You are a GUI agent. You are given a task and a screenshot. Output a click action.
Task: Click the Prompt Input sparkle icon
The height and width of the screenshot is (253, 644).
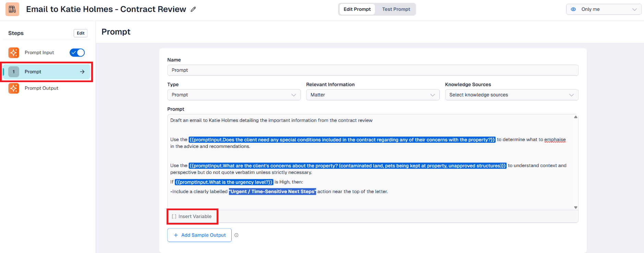(14, 52)
